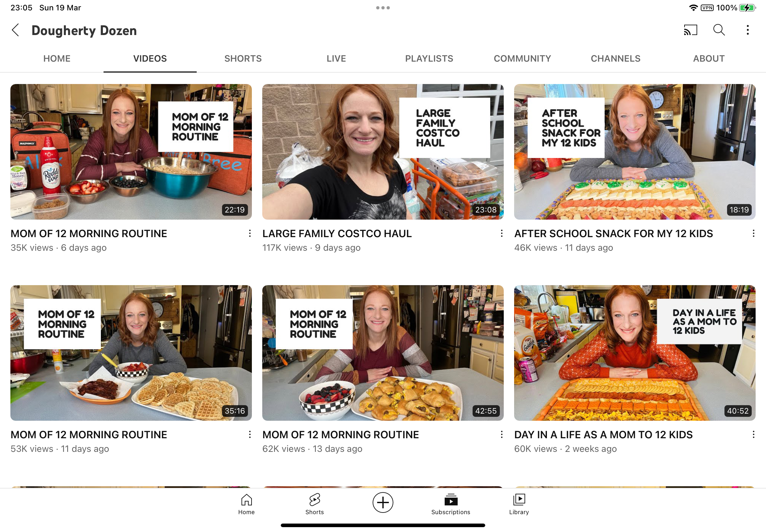Select the VIDEOS tab
The width and height of the screenshot is (766, 532).
pyautogui.click(x=150, y=59)
